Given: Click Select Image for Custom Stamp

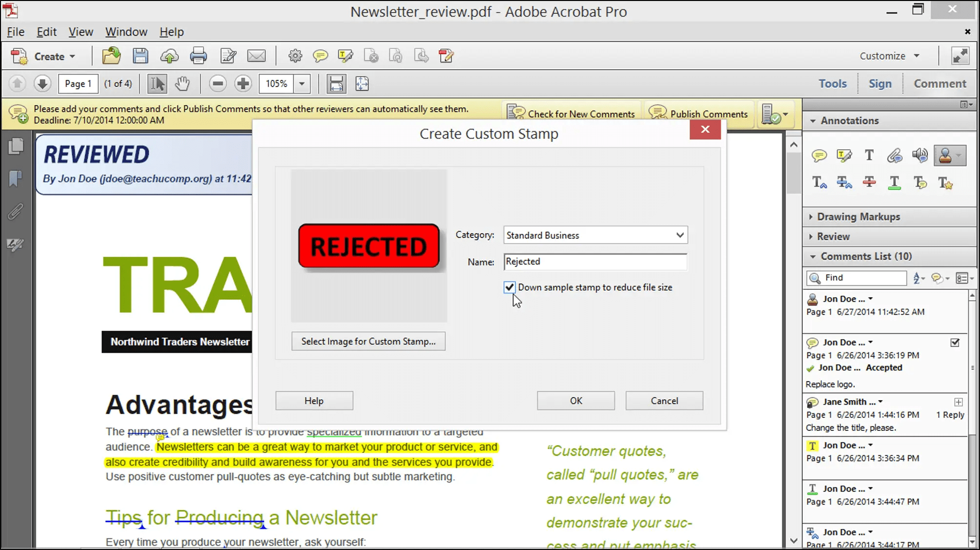Looking at the screenshot, I should pos(368,341).
